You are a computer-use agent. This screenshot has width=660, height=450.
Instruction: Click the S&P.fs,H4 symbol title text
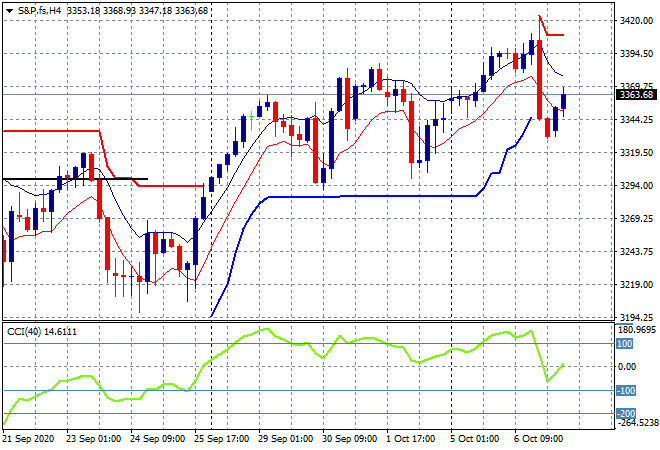point(39,11)
